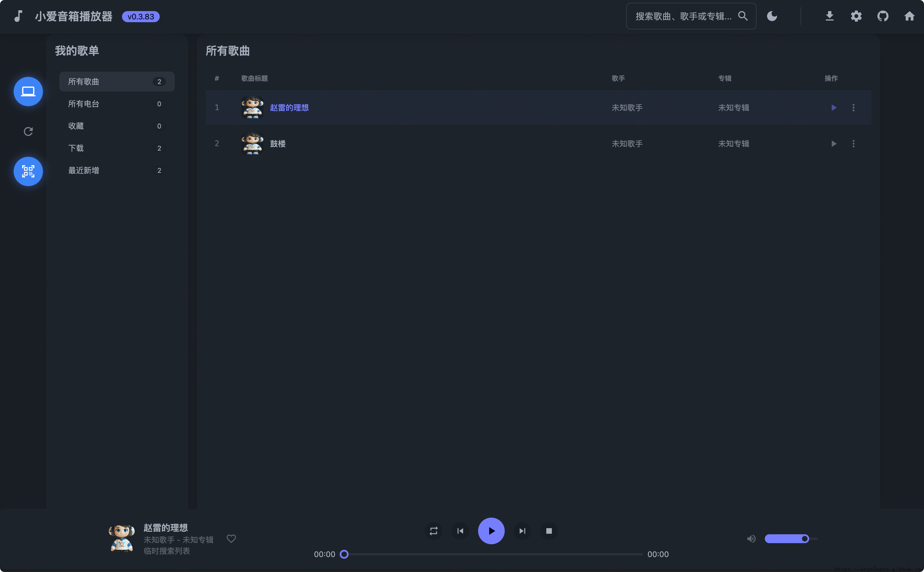Image resolution: width=924 pixels, height=572 pixels.
Task: Refresh the music list with the sidebar reload icon
Action: click(x=28, y=131)
